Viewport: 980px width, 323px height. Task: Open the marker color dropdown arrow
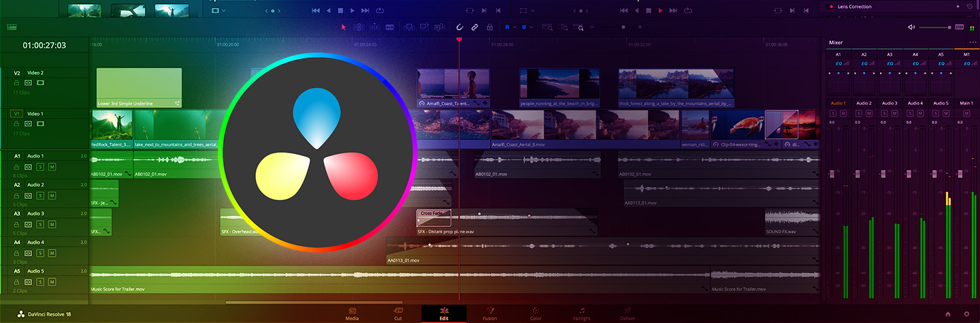tap(532, 27)
